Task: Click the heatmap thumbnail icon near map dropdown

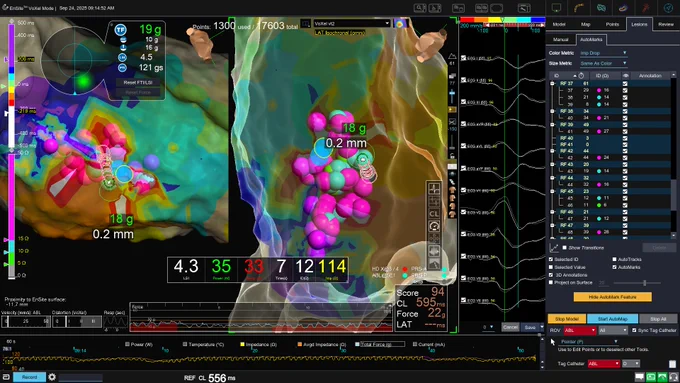Action: (x=400, y=23)
